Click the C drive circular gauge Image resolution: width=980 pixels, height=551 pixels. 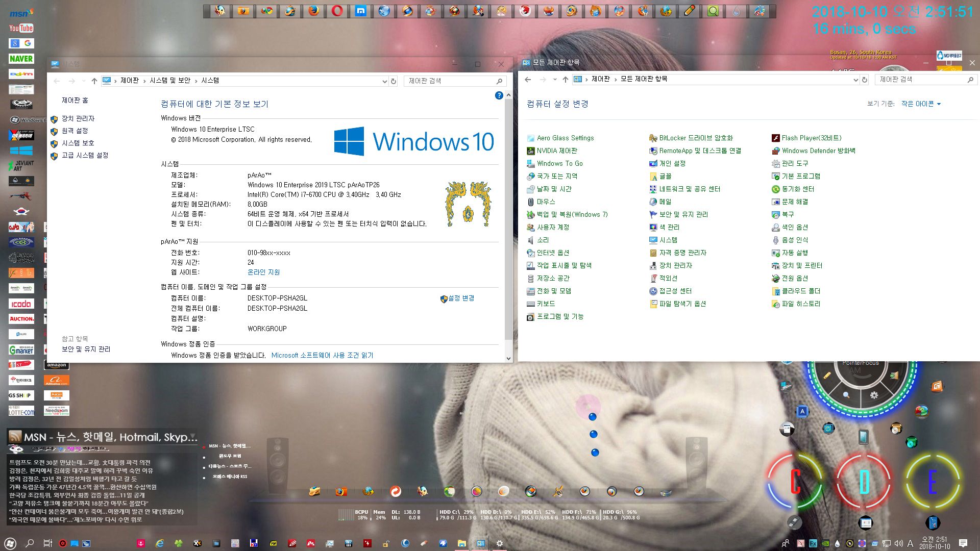point(795,481)
